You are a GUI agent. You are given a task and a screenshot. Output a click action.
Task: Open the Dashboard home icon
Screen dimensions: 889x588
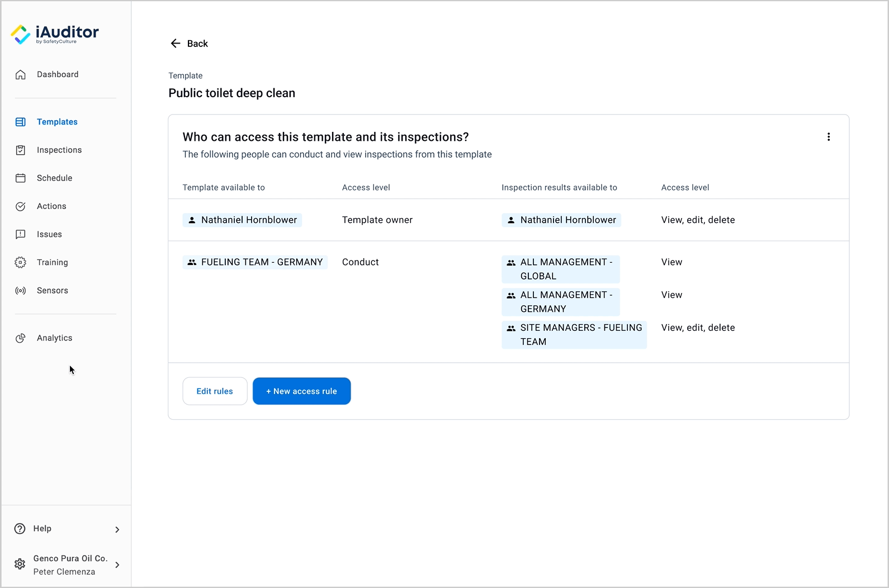(x=21, y=75)
